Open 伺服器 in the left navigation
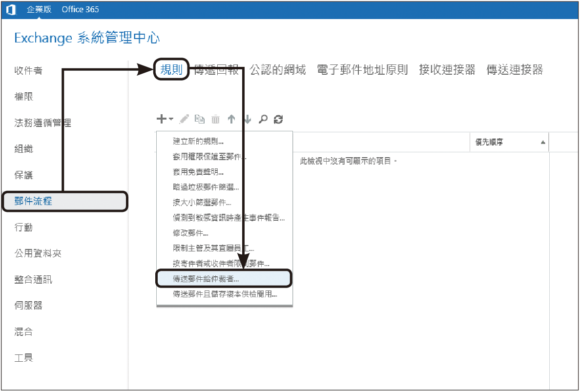This screenshot has width=580, height=392. tap(28, 306)
